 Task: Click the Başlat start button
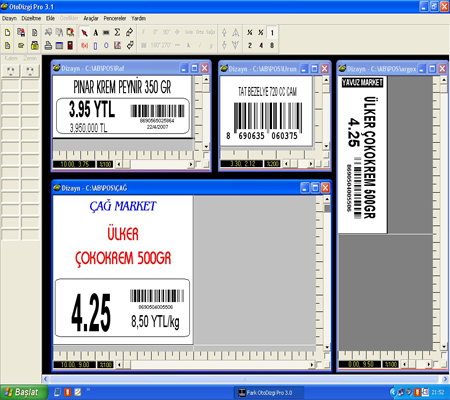tap(23, 392)
